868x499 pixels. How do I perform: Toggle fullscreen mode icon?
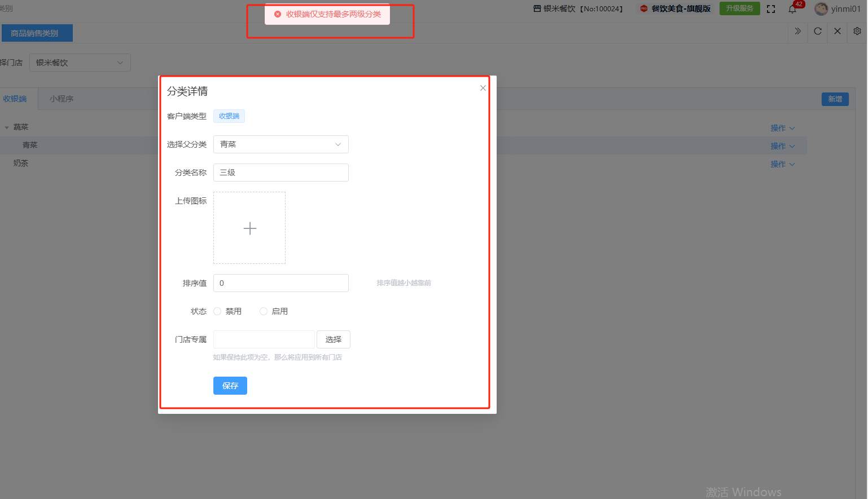click(771, 9)
